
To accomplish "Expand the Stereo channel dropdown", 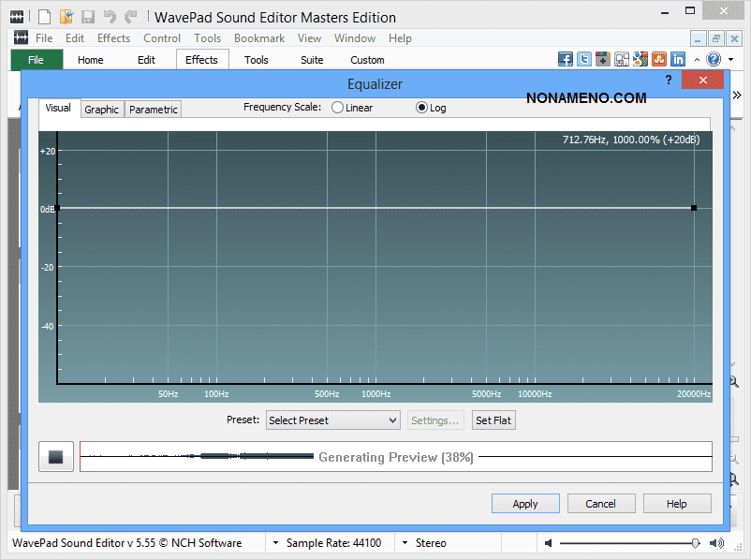I will pyautogui.click(x=405, y=543).
